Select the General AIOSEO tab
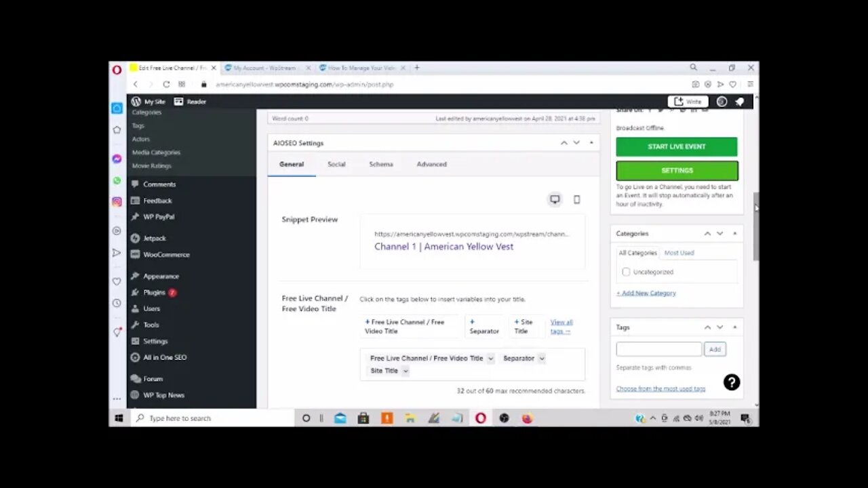This screenshot has height=488, width=868. 292,164
